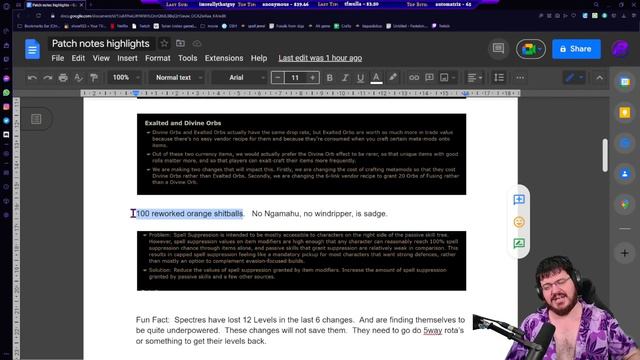
Task: Toggle bold formatting
Action: click(x=329, y=78)
